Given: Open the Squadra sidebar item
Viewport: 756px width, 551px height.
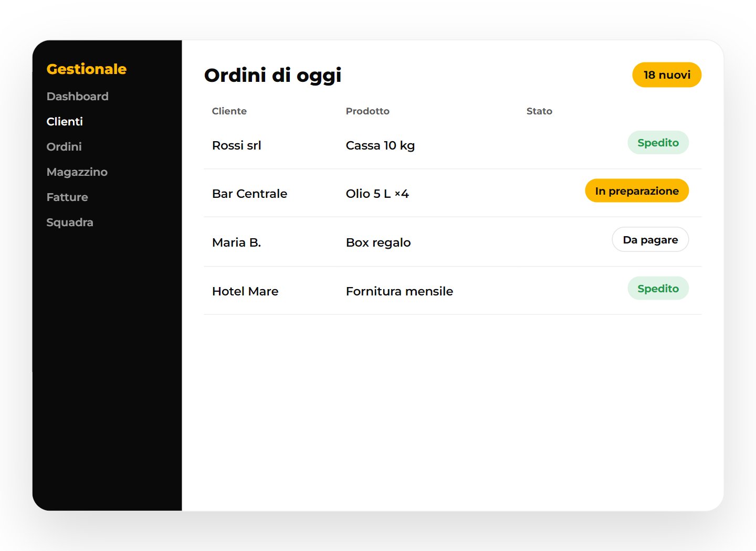Looking at the screenshot, I should pyautogui.click(x=70, y=222).
